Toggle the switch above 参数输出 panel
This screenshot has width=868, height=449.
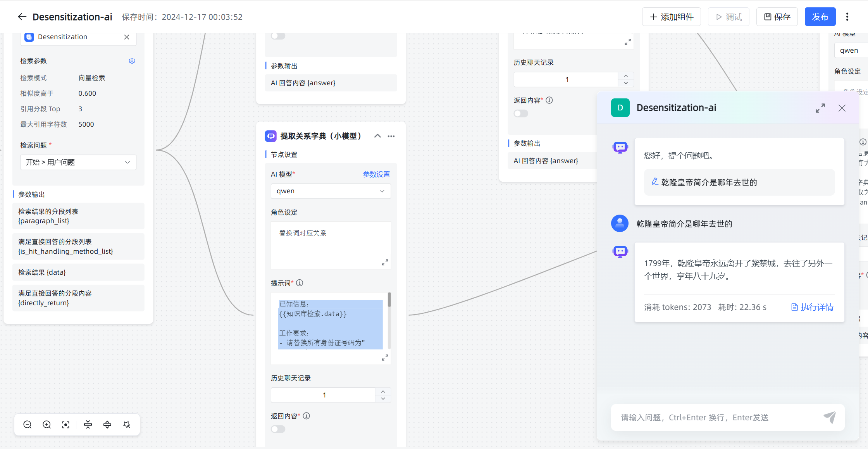278,35
